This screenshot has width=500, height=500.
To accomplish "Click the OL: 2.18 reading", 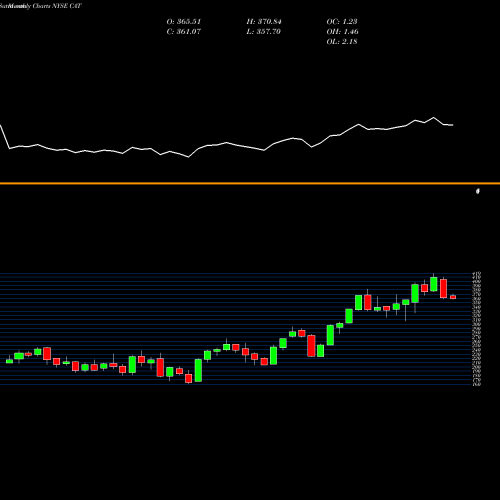I will [342, 42].
